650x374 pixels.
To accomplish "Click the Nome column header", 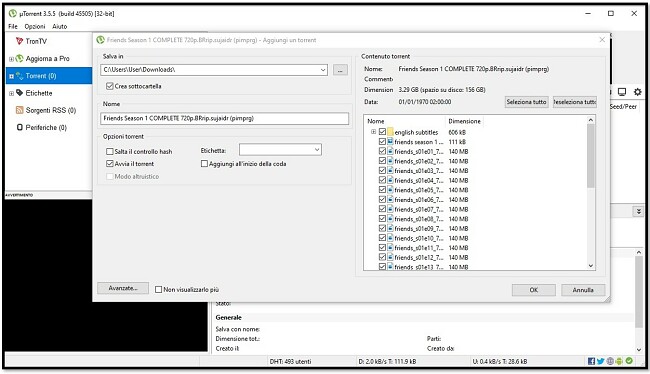I will pos(404,121).
